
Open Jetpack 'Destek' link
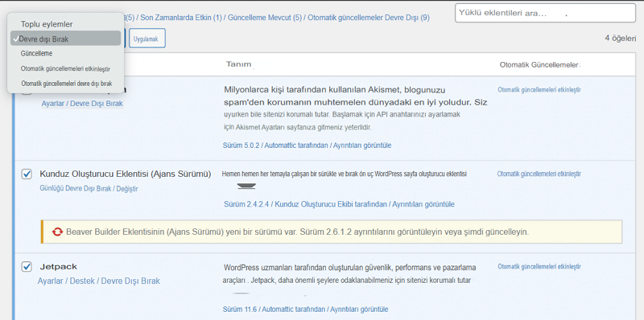(x=82, y=281)
